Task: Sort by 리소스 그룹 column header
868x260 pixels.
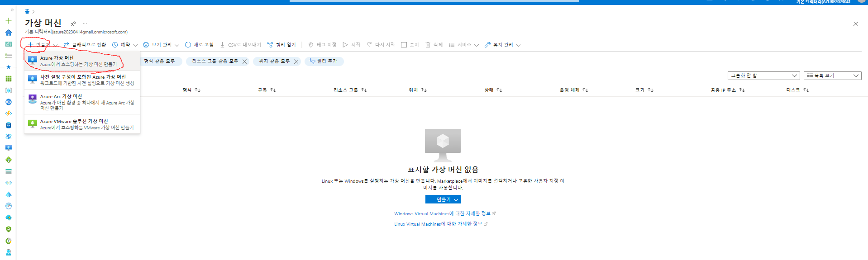Action: [x=350, y=90]
